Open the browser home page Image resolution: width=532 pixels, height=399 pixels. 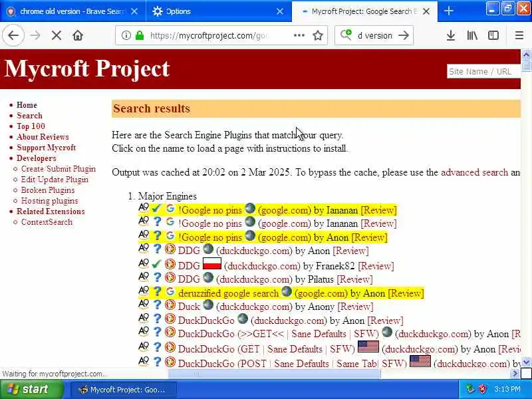[x=78, y=35]
